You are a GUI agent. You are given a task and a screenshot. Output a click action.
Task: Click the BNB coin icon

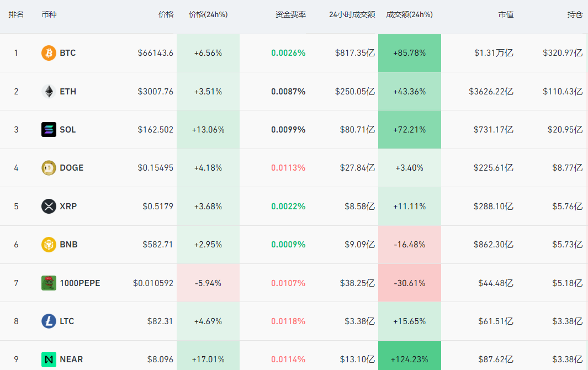(49, 245)
